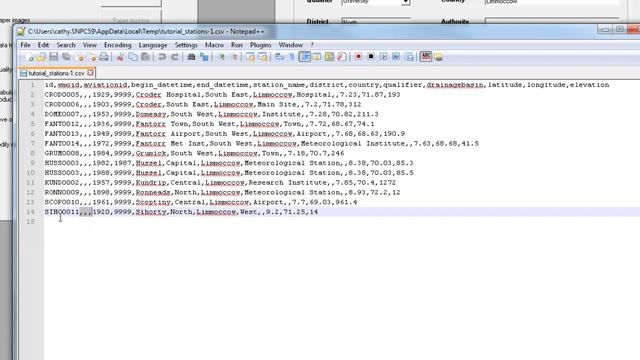This screenshot has height=360, width=640.
Task: Click '1988' in the line 10 HUSS0003 row
Action: pyautogui.click(x=101, y=173)
